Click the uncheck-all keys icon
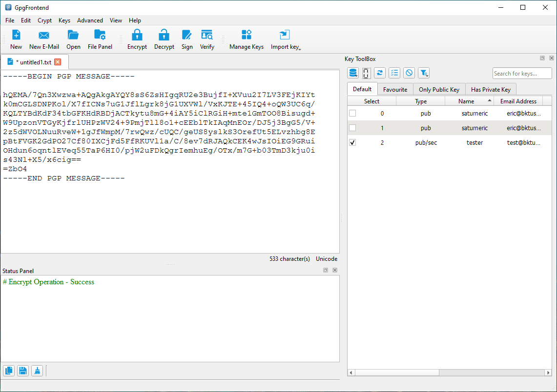The height and width of the screenshot is (392, 557). [409, 73]
